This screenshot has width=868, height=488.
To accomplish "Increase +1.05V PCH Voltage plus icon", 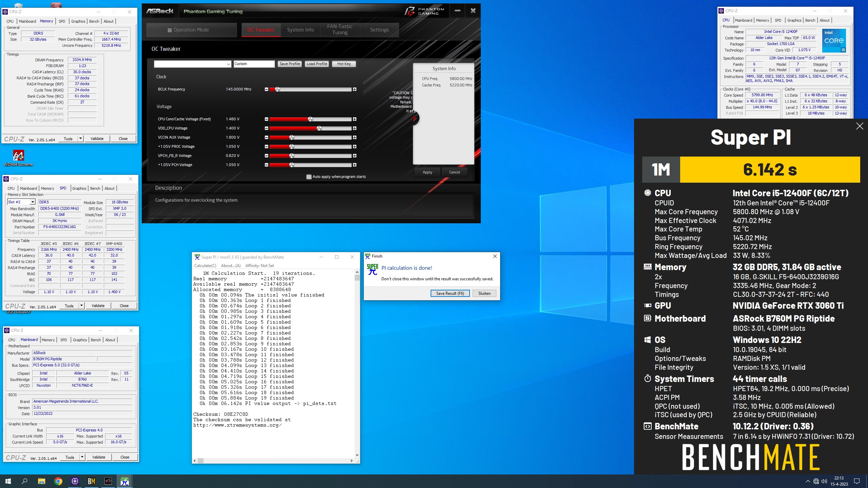I will pyautogui.click(x=355, y=165).
